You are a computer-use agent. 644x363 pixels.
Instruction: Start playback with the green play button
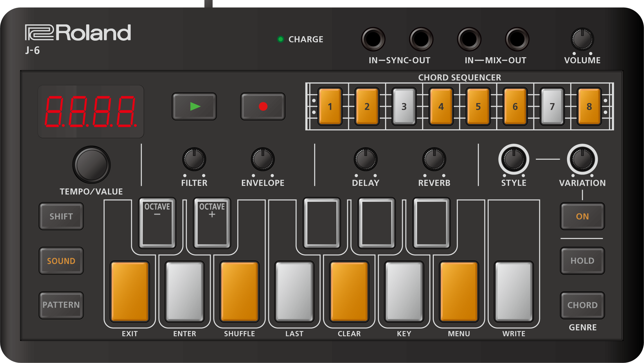(x=194, y=107)
